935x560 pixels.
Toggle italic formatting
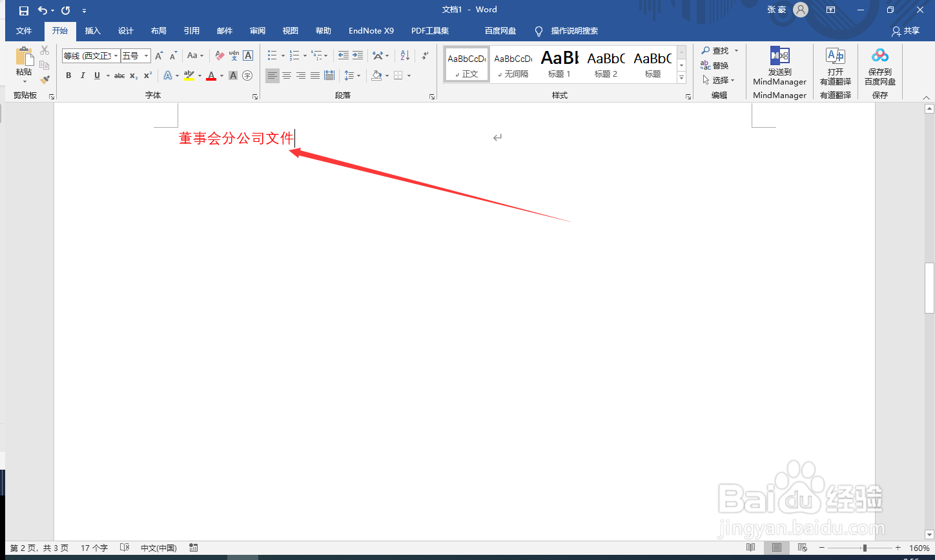pyautogui.click(x=83, y=75)
